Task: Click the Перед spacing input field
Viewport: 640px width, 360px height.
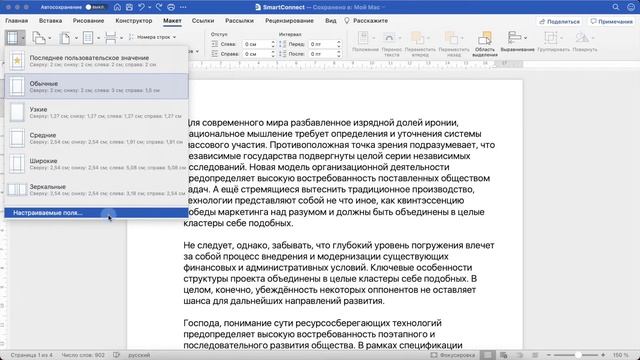Action: [321, 44]
